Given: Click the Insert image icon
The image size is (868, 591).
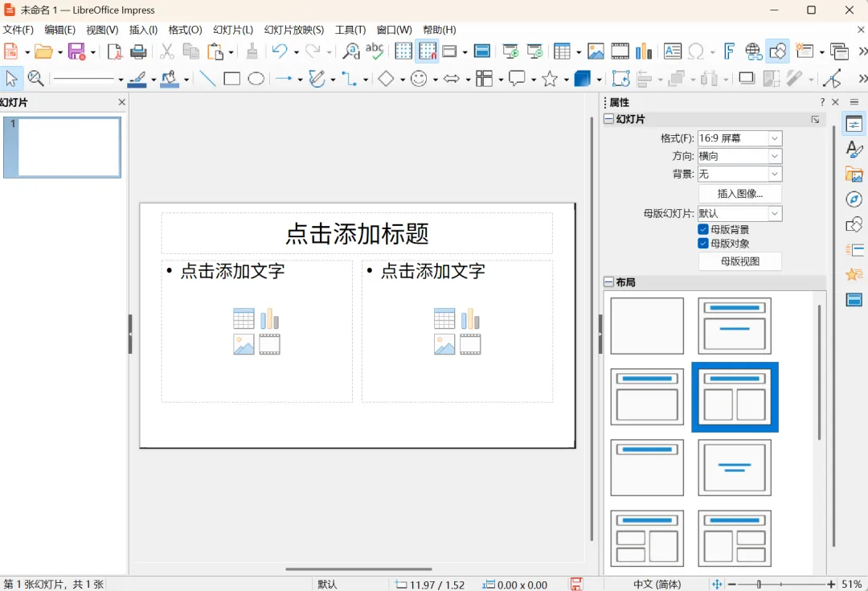Looking at the screenshot, I should point(596,51).
